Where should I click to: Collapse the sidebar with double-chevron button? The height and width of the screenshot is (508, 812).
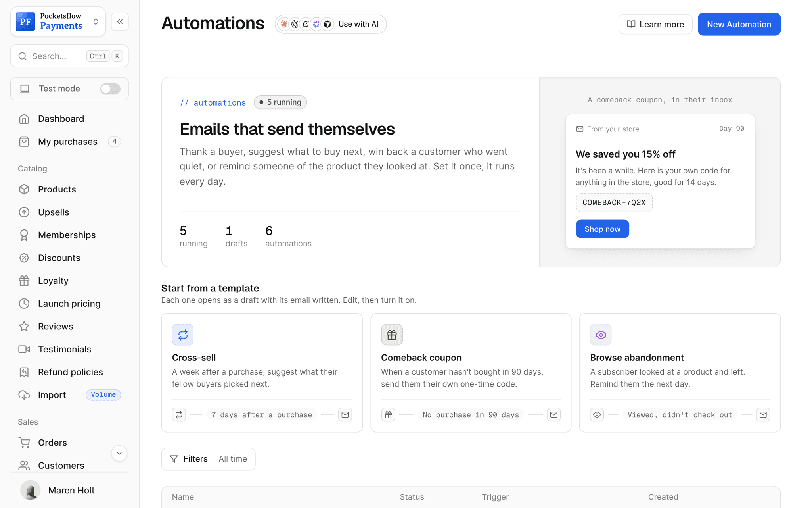pyautogui.click(x=120, y=21)
